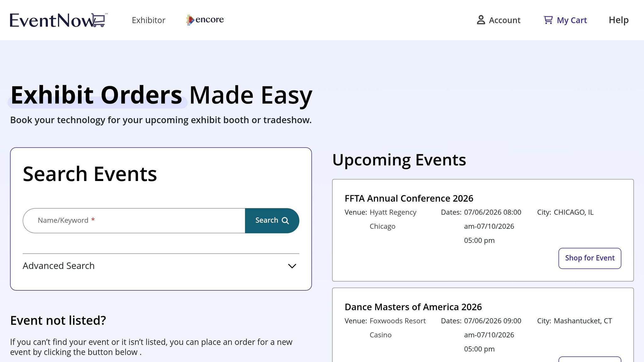Viewport: 644px width, 362px height.
Task: Open the encore logo link
Action: (205, 20)
